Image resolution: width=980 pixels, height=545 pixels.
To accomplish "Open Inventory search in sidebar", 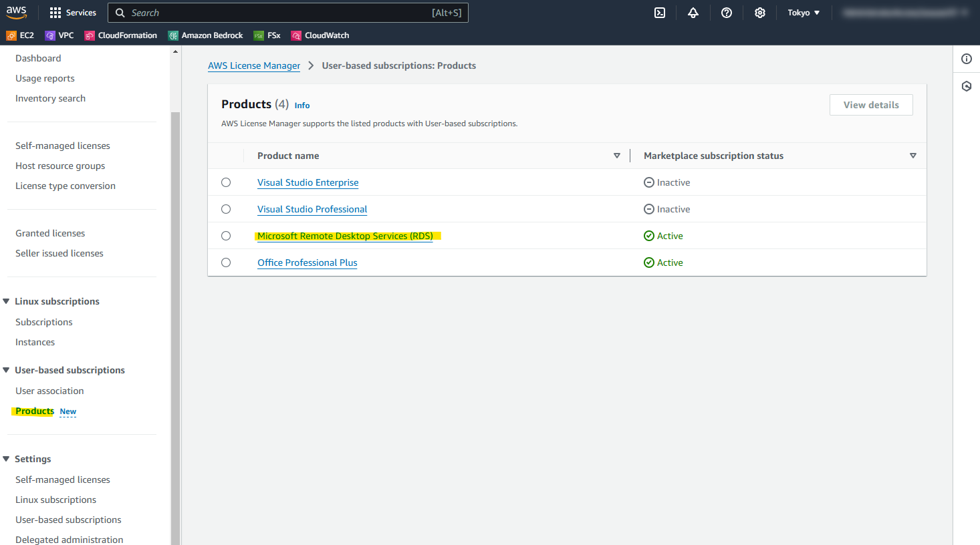I will pyautogui.click(x=50, y=98).
